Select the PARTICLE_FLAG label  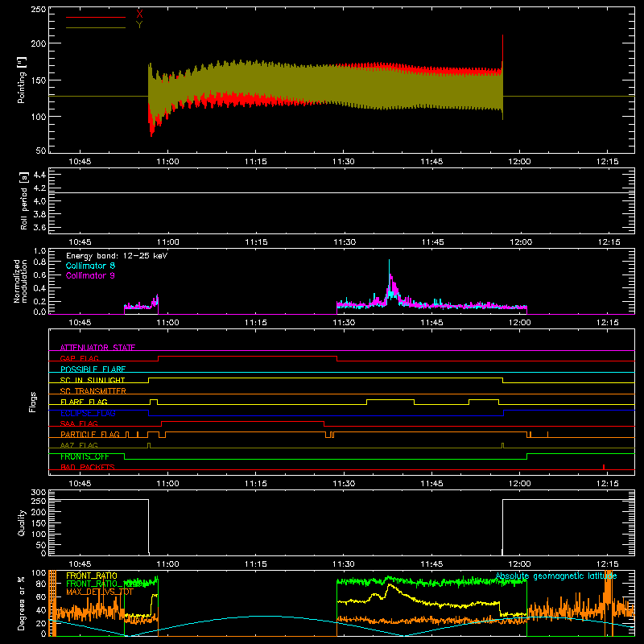click(90, 435)
